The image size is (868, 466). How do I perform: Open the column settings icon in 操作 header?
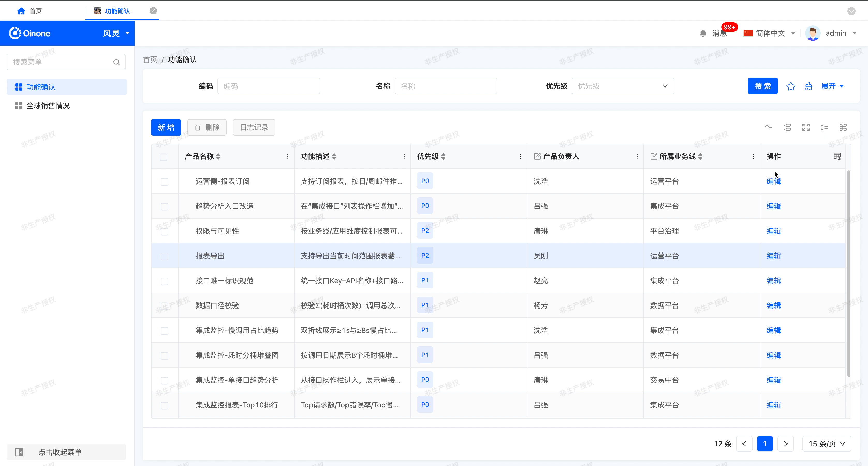tap(837, 156)
